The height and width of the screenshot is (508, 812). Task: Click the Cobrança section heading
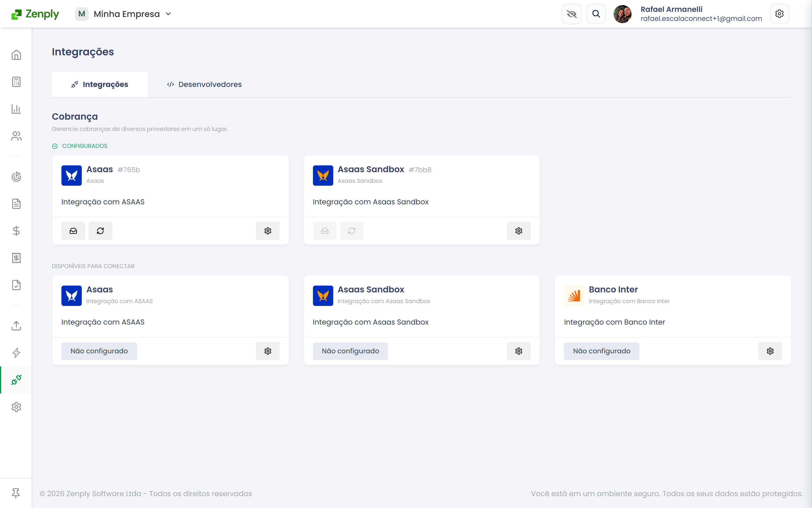(75, 117)
